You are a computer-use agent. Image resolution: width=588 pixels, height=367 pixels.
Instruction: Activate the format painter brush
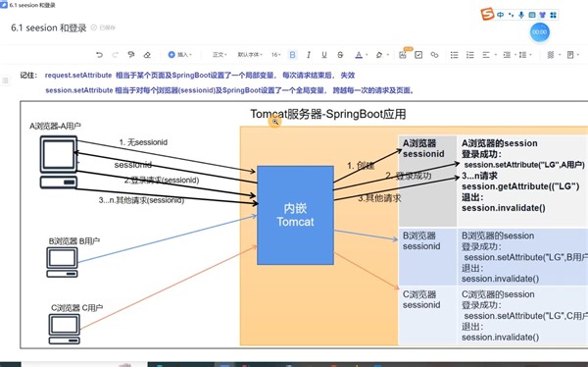pyautogui.click(x=131, y=55)
